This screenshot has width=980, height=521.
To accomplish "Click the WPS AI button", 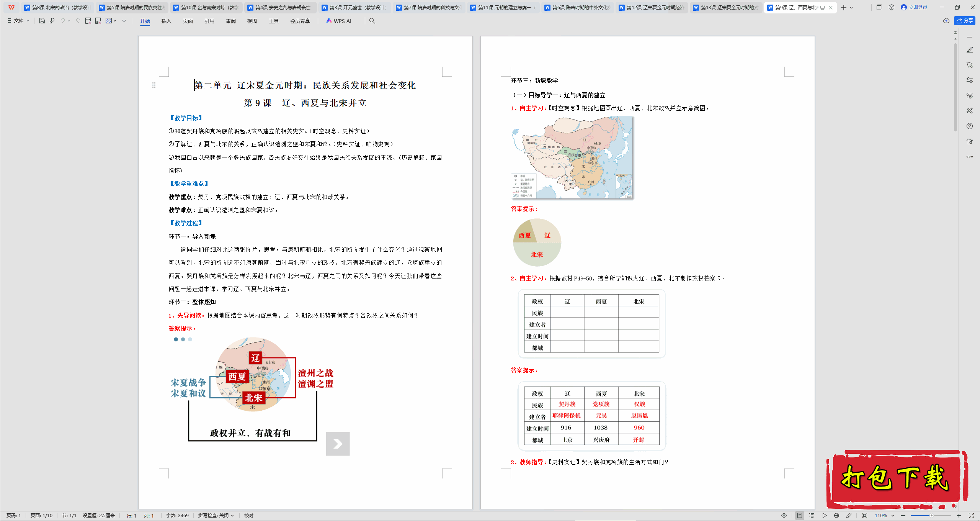I will coord(339,21).
